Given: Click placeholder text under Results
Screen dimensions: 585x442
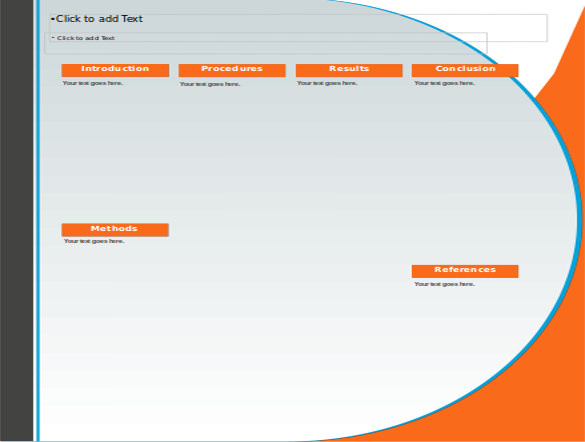Looking at the screenshot, I should tap(327, 83).
